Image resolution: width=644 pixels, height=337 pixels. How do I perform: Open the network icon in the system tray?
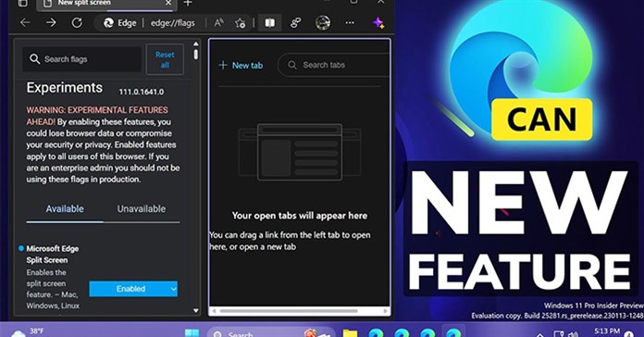tap(559, 333)
